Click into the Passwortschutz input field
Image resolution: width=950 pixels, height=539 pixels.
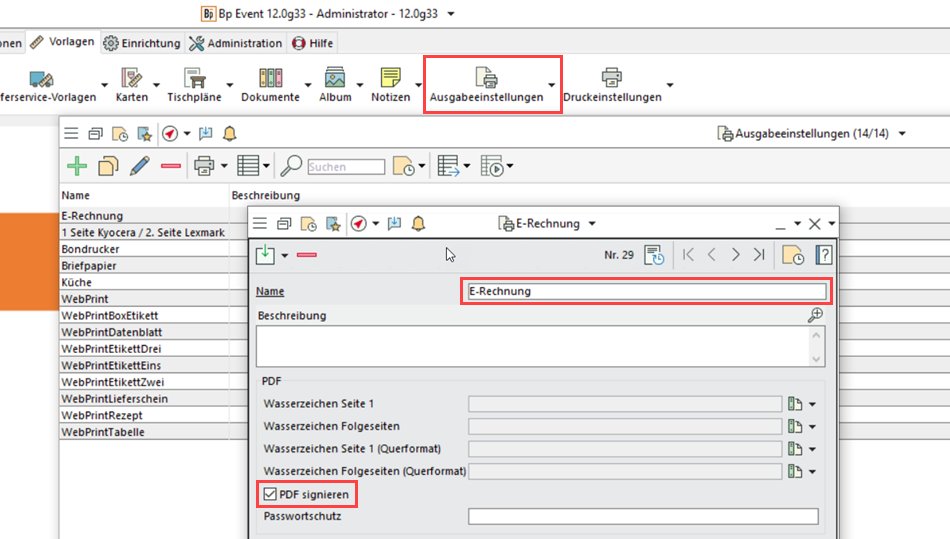[x=642, y=517]
